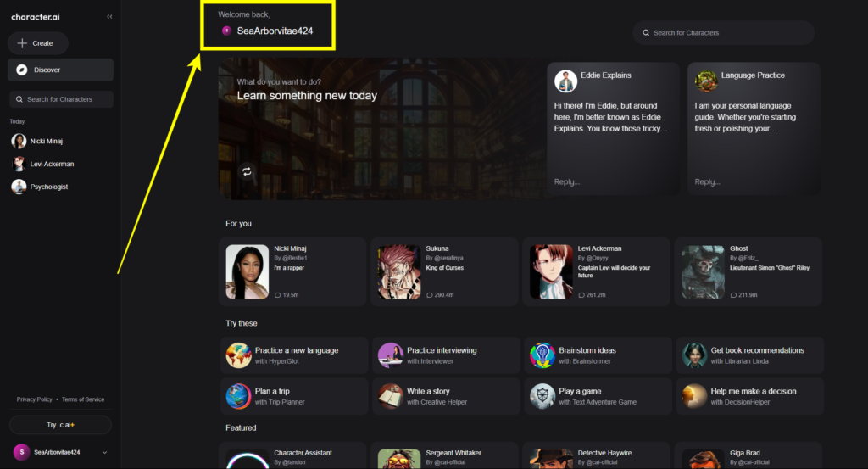Click the sidebar Search for Characters field
The width and height of the screenshot is (868, 469).
(x=61, y=99)
